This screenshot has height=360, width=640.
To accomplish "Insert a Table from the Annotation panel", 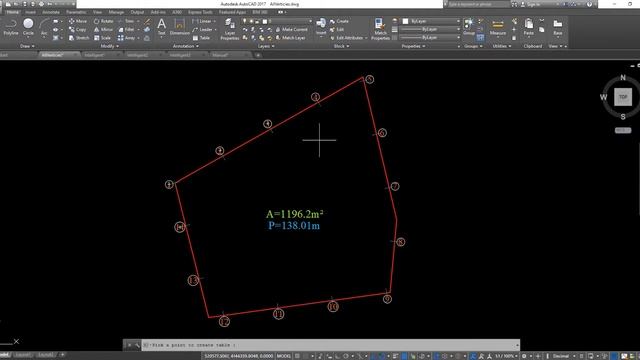I will point(201,38).
